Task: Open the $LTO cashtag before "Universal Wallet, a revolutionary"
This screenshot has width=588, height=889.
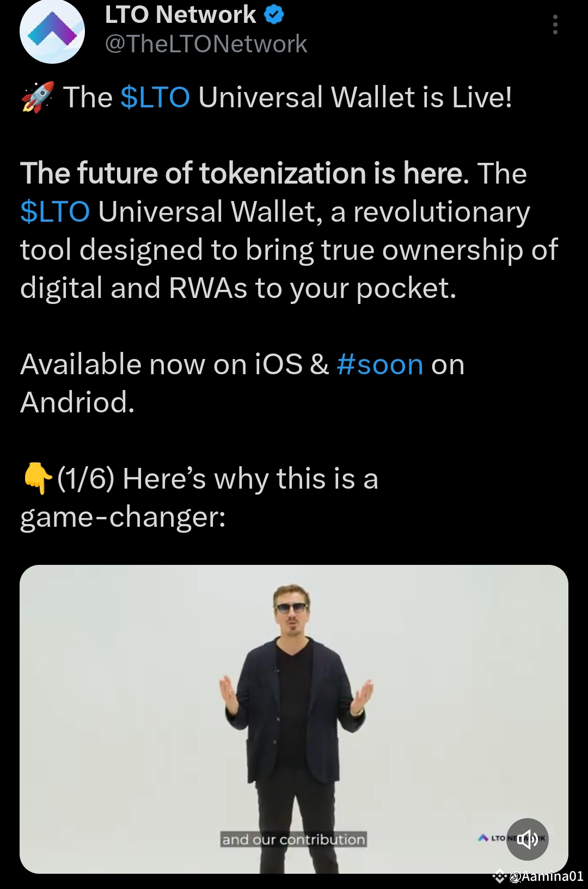Action: click(x=55, y=211)
